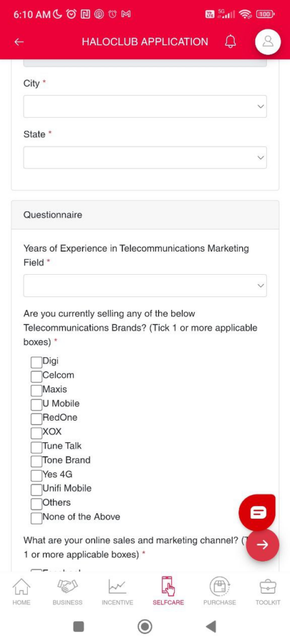Tick the Maxis checkbox

[36, 390]
